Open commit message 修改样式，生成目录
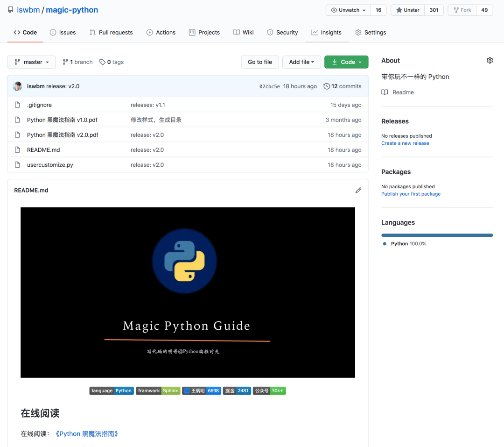504x447 pixels. 156,120
